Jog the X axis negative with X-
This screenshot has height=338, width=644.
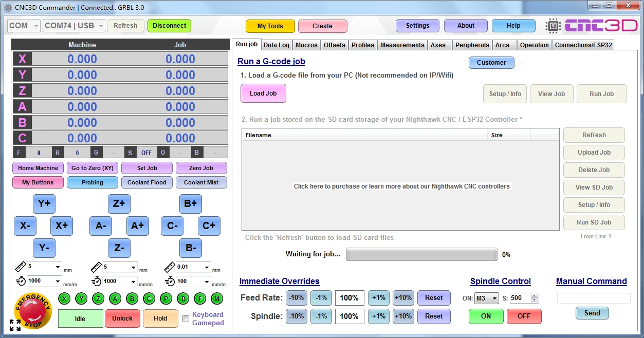25,226
